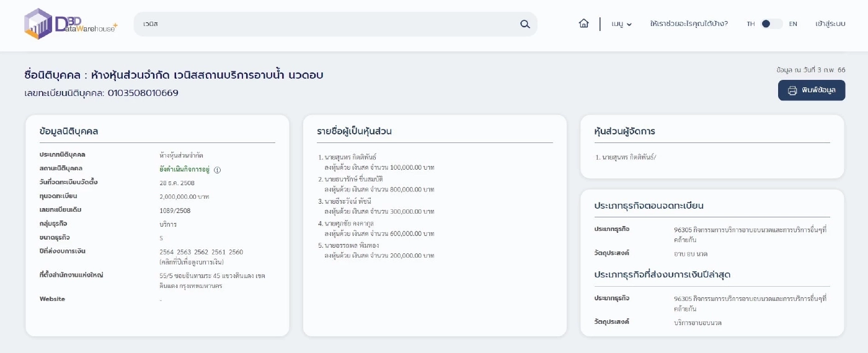Open the 2561 financial statement year
Screen dimensions: 868x353
coord(219,251)
